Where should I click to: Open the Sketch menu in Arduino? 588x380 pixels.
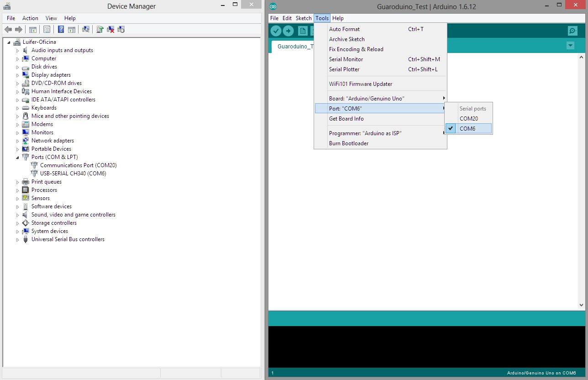click(x=303, y=18)
